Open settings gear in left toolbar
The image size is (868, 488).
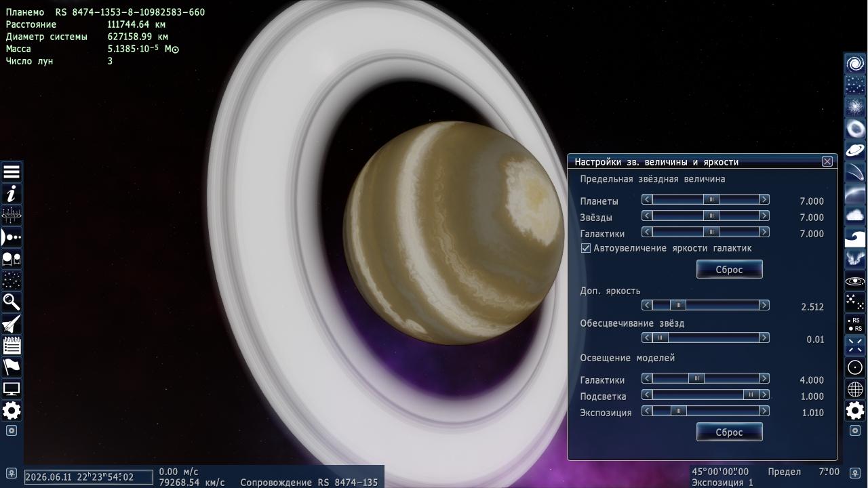[12, 411]
